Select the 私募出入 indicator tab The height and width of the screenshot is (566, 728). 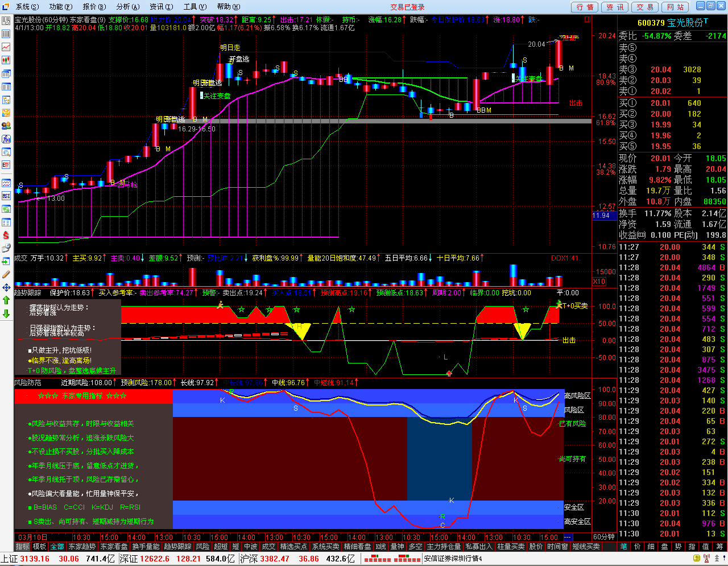click(479, 547)
